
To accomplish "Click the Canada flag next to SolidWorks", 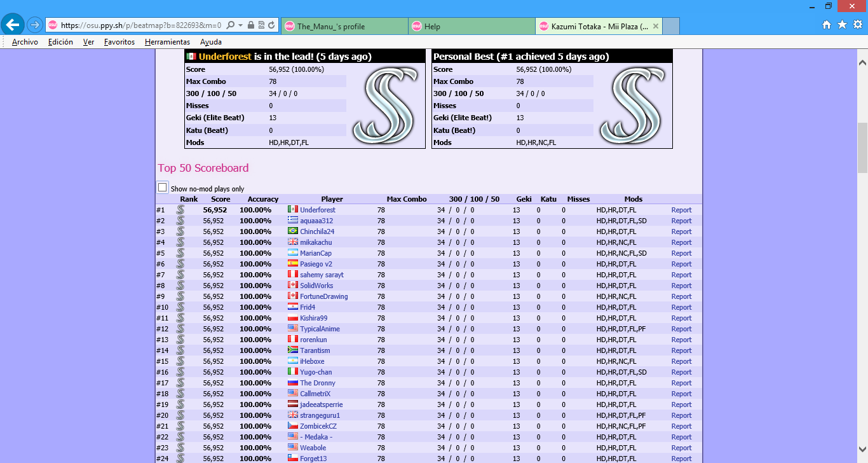I will coord(293,285).
